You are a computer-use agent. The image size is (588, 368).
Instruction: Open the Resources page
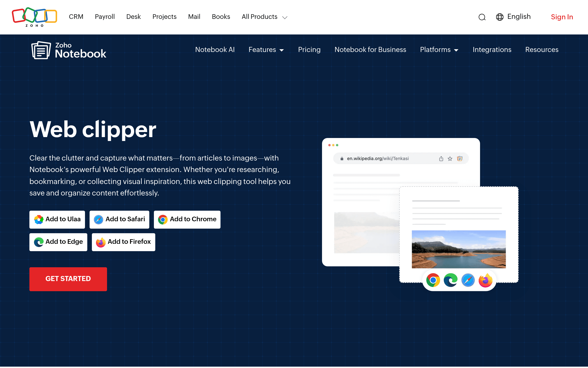pyautogui.click(x=542, y=50)
